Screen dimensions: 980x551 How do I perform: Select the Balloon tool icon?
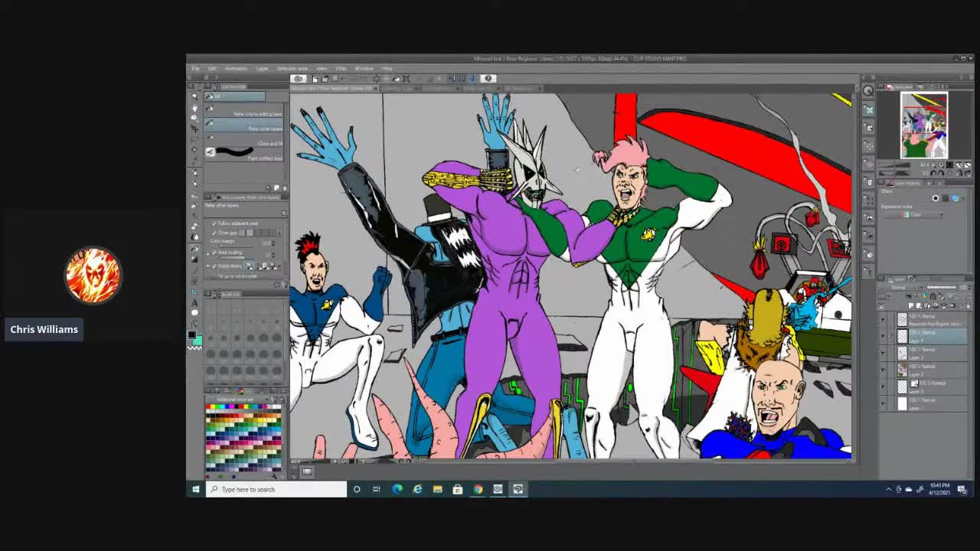click(x=194, y=312)
